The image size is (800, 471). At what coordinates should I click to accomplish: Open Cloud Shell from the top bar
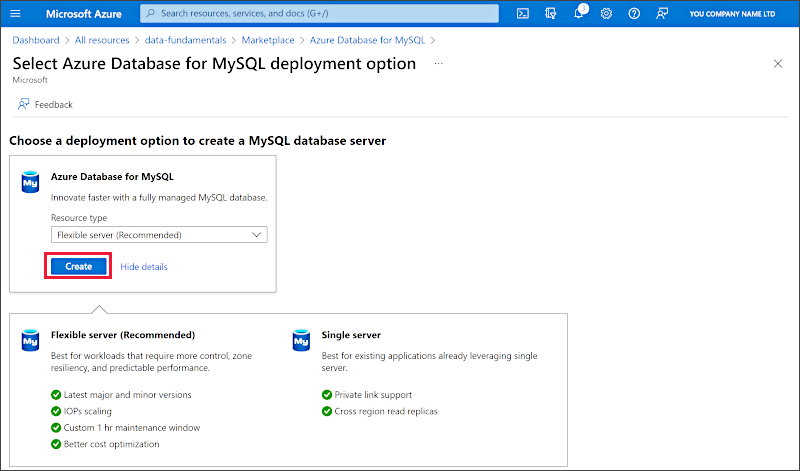522,14
